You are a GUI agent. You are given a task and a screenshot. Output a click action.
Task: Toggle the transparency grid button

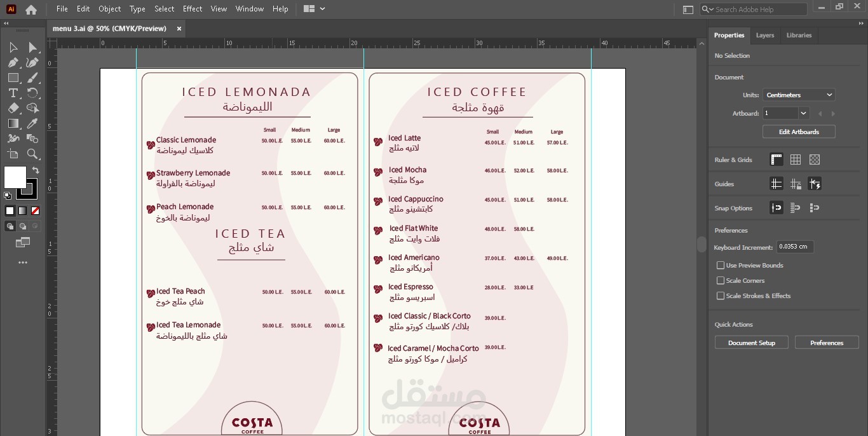[815, 160]
